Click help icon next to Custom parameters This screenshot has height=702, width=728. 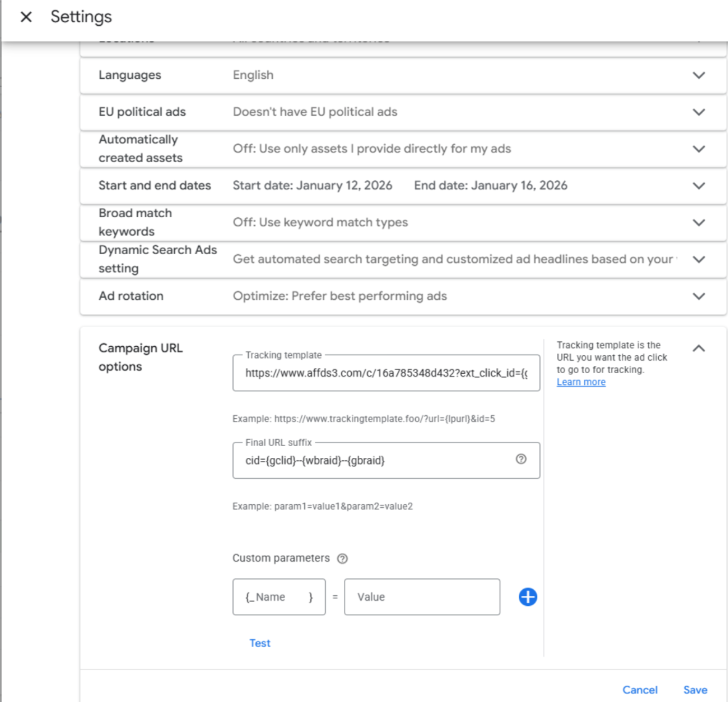(x=342, y=559)
